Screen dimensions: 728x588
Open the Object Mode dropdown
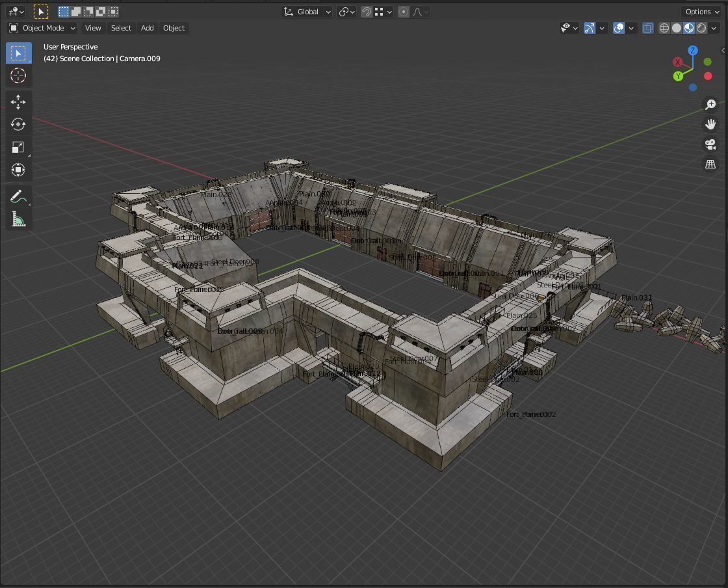pyautogui.click(x=42, y=29)
